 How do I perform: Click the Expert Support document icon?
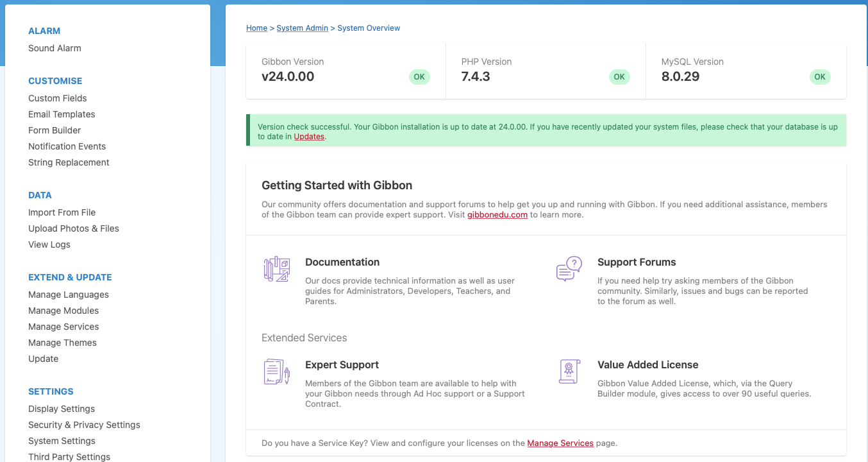click(277, 372)
